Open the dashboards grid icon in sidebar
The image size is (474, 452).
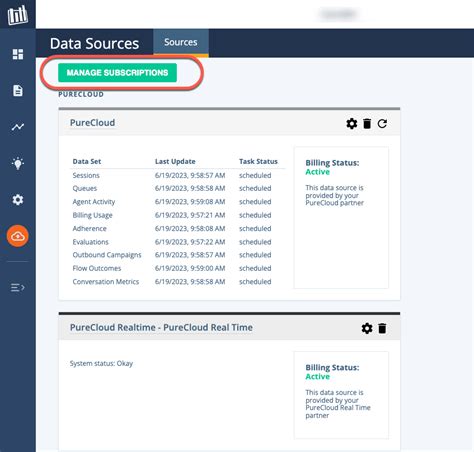click(18, 54)
